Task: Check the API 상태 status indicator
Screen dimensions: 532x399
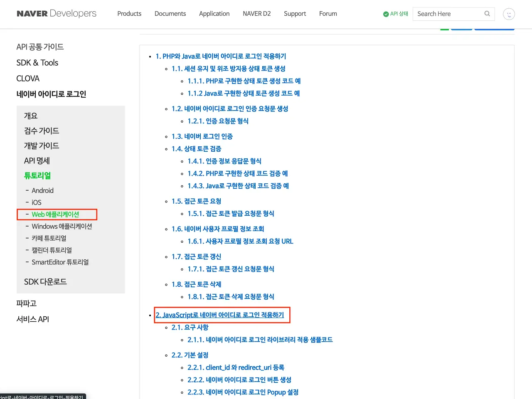Action: (396, 14)
